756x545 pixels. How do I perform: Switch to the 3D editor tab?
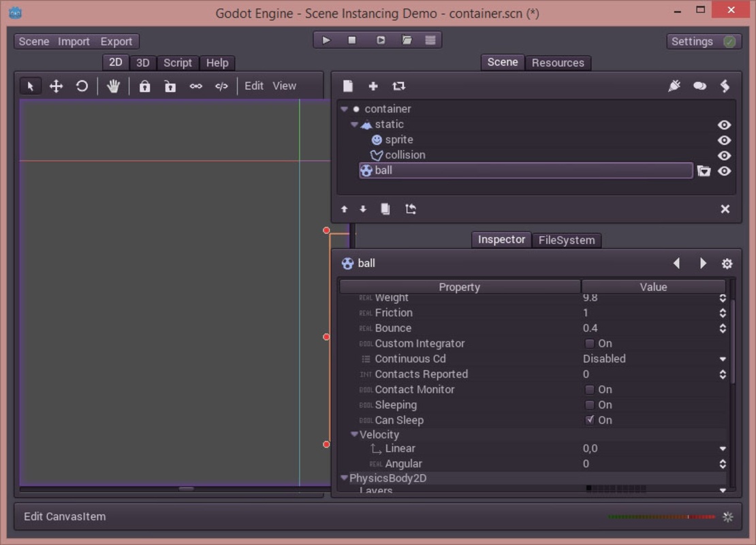pos(143,63)
